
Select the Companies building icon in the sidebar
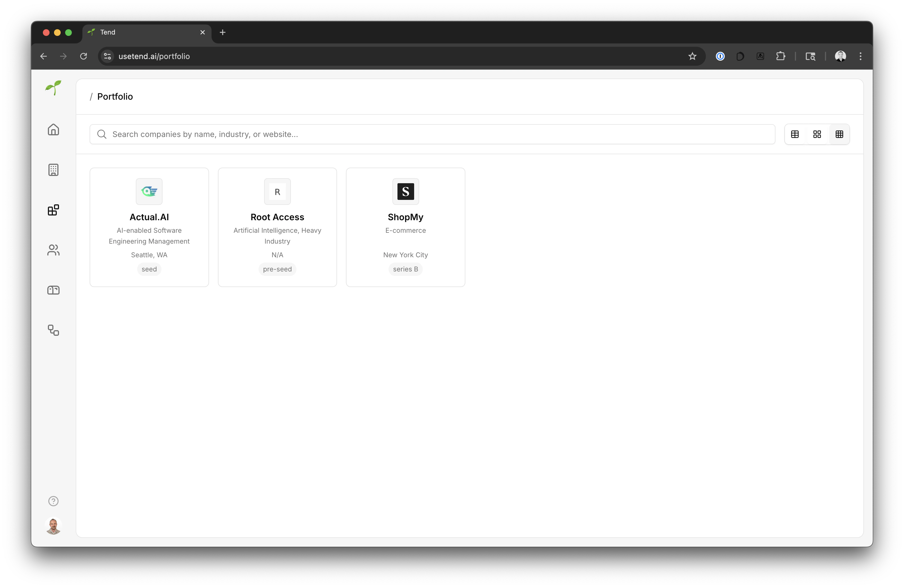(53, 170)
